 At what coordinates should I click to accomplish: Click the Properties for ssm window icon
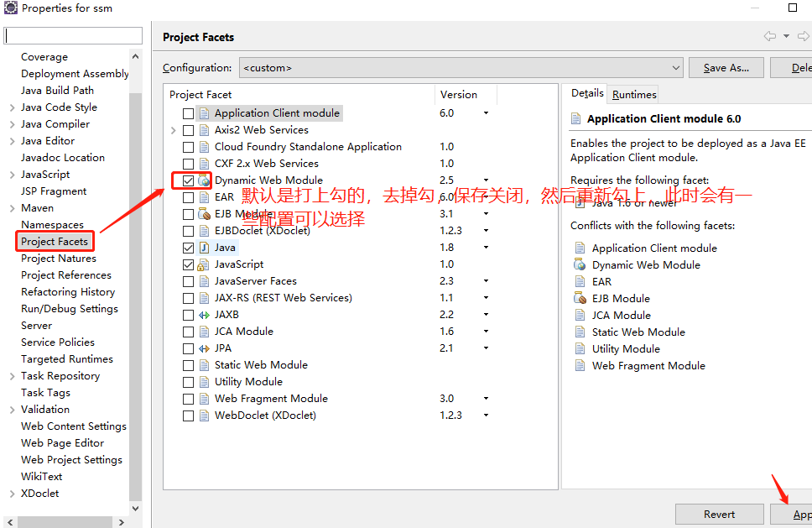10,8
